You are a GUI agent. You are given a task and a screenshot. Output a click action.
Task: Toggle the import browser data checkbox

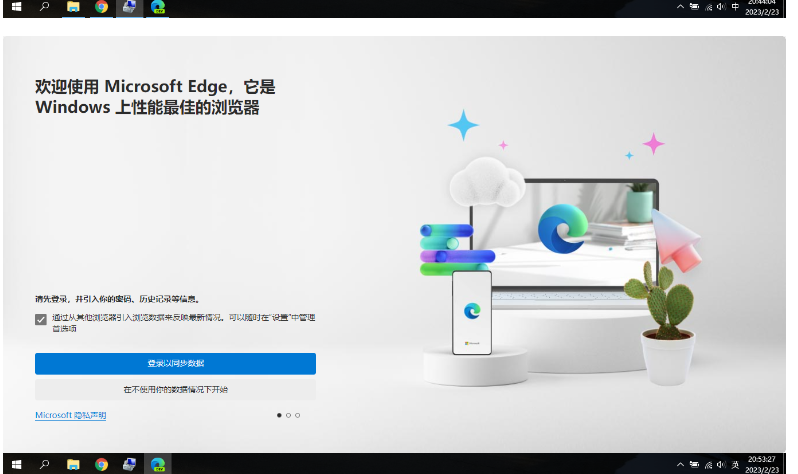coord(41,319)
